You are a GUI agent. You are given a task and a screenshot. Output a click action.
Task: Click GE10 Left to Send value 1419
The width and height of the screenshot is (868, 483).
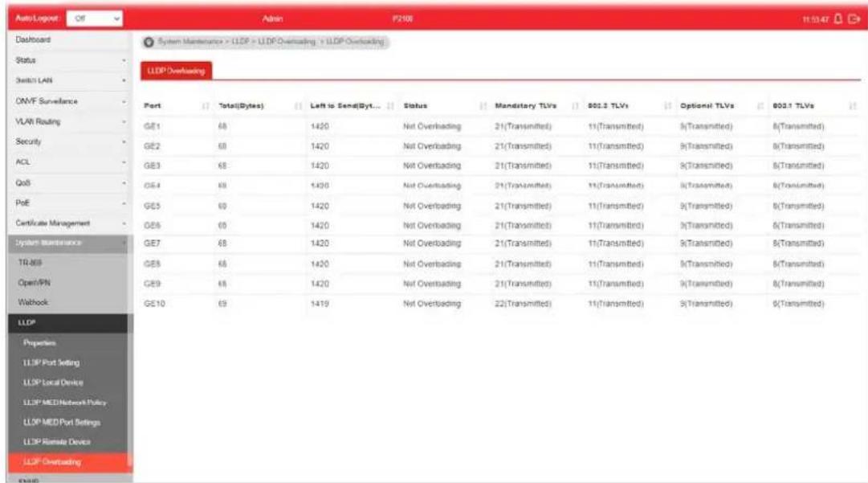coord(320,304)
